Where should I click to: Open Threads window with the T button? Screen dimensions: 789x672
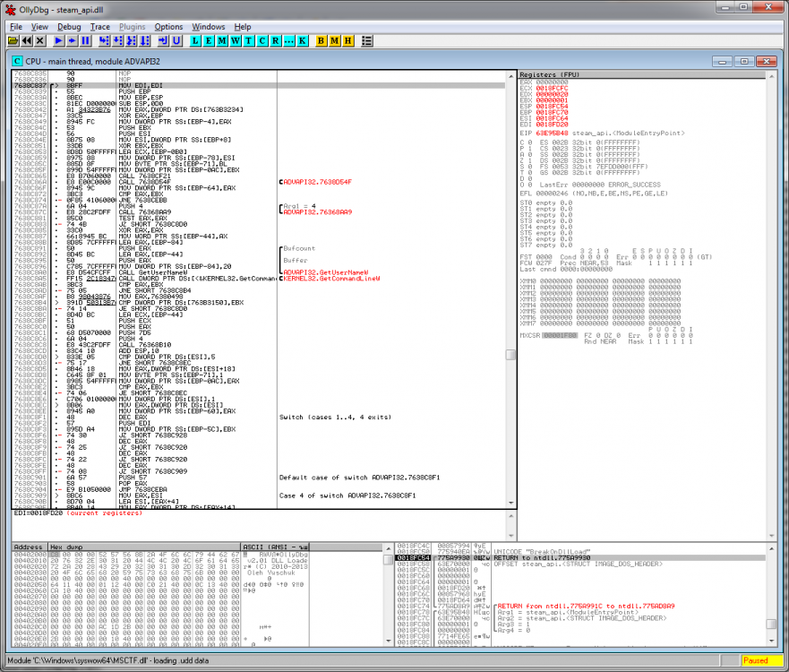click(x=248, y=40)
